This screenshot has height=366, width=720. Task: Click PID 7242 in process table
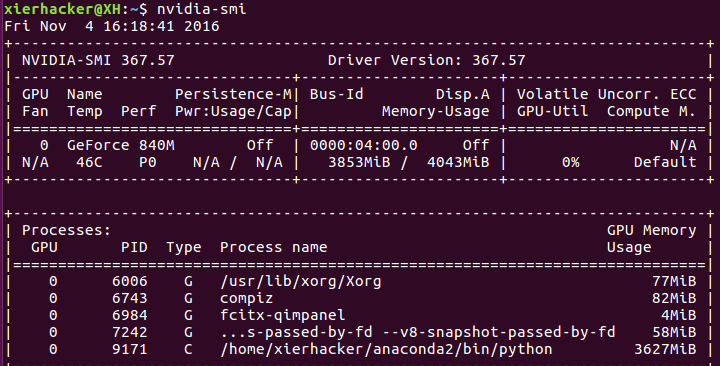[130, 332]
